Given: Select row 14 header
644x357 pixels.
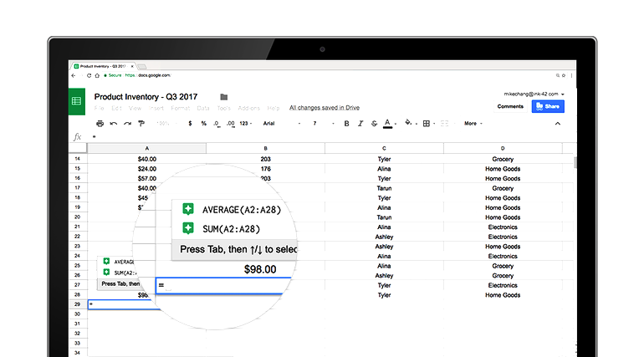Looking at the screenshot, I should tap(78, 159).
